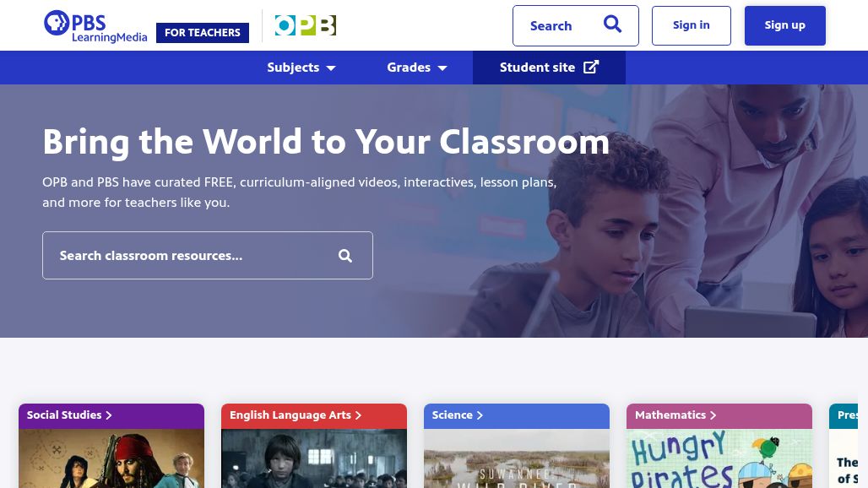The height and width of the screenshot is (488, 868).
Task: Click the chevron next to Social Studies
Action: 108,415
